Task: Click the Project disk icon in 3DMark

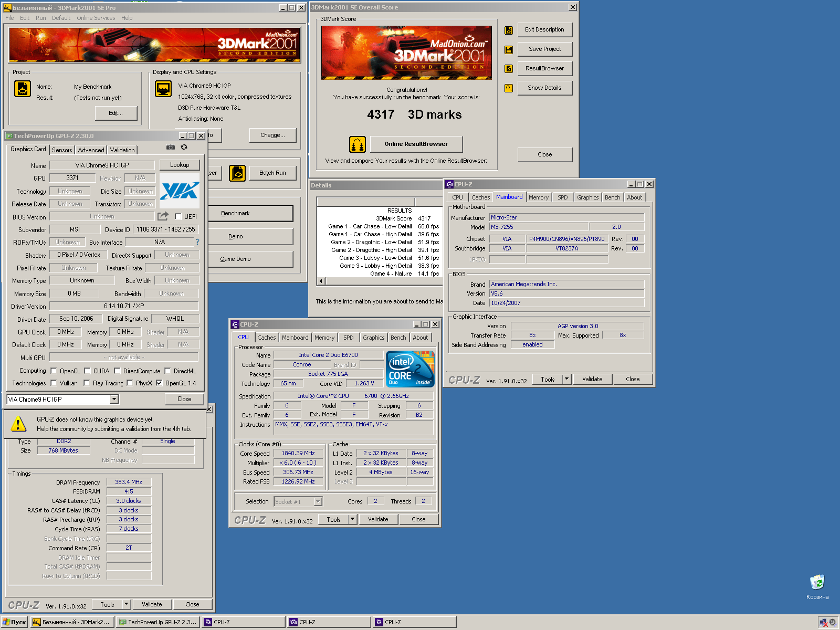Action: 22,89
